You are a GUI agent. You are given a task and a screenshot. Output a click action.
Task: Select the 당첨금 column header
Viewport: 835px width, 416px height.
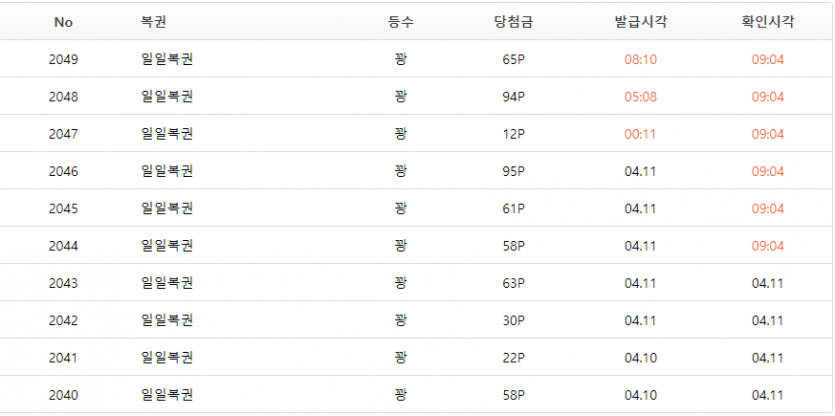(x=513, y=22)
